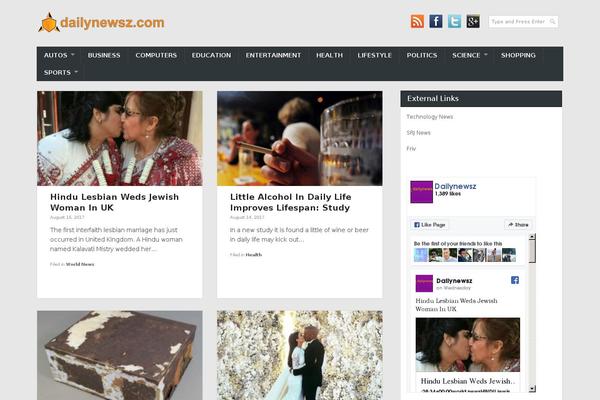Open the Entertainment menu item
Viewport: 600px width, 400px height.
pos(273,55)
